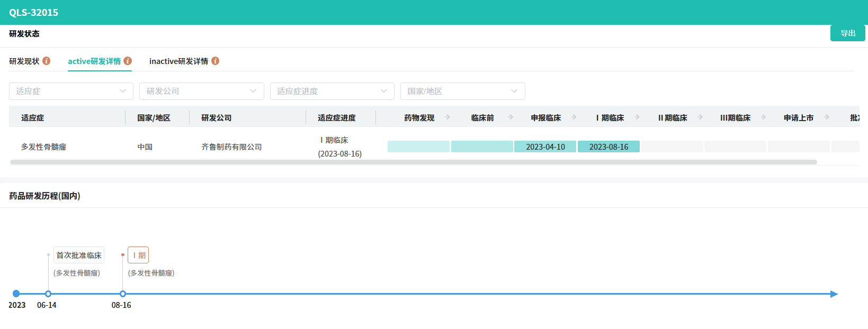Expand the 国家/地区 filter dropdown

point(462,91)
